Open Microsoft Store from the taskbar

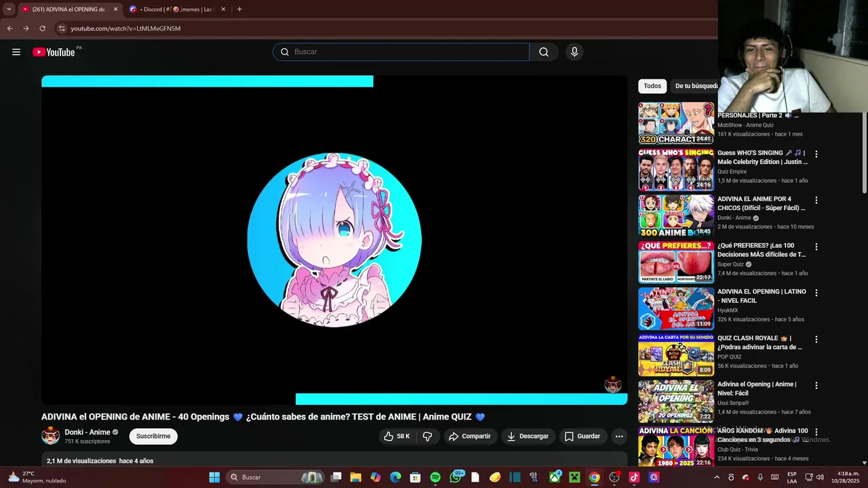coord(415,477)
